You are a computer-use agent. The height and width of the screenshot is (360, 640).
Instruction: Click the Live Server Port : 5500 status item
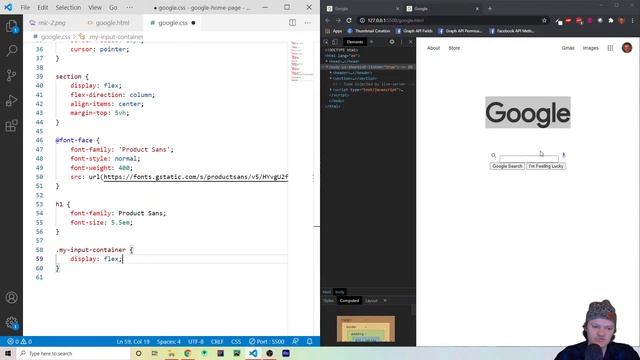[x=266, y=341]
